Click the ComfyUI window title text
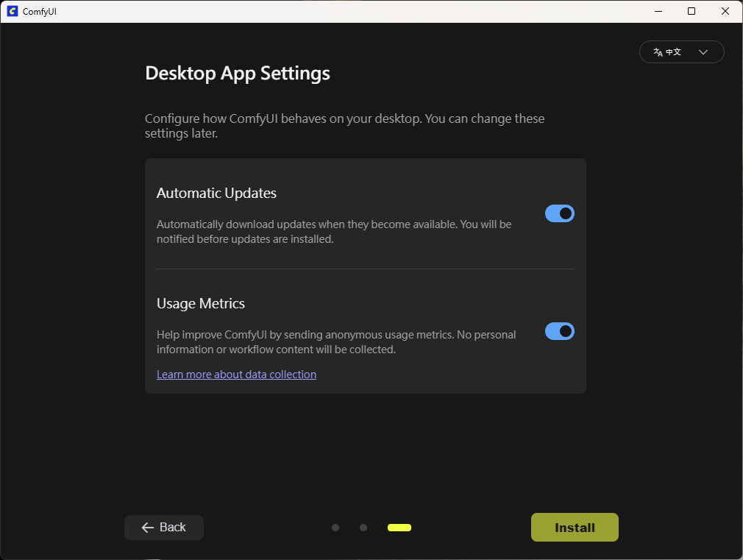This screenshot has width=743, height=560. [x=40, y=11]
